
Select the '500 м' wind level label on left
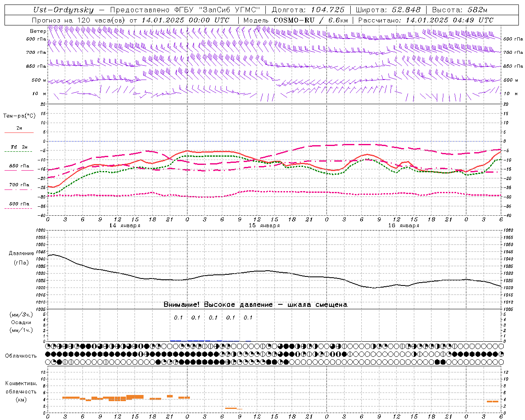(x=39, y=80)
